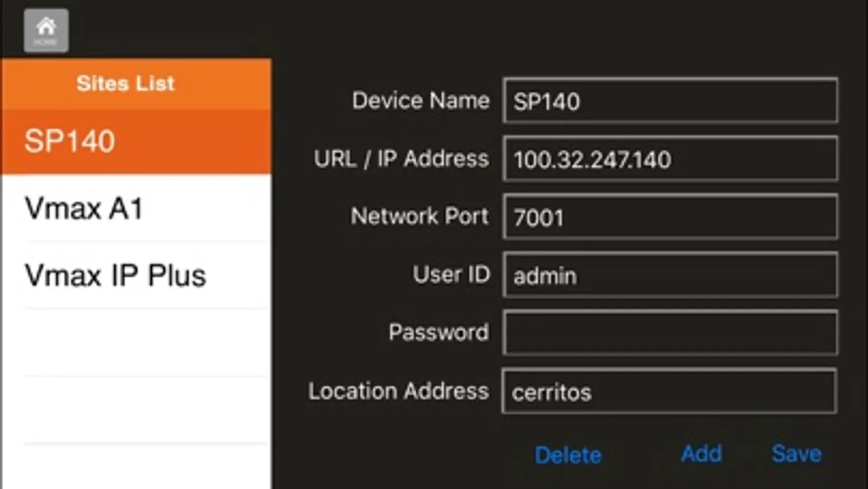Click the Delete link
This screenshot has width=868, height=489.
coord(568,454)
